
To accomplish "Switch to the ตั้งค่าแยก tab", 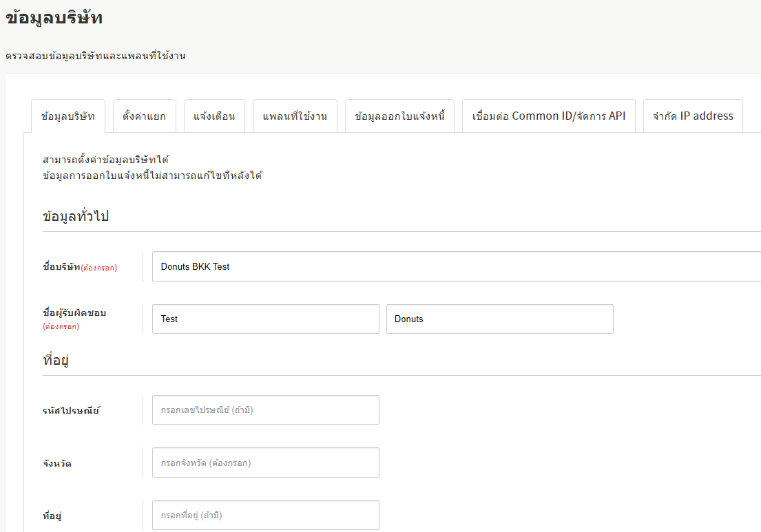I will (x=144, y=116).
